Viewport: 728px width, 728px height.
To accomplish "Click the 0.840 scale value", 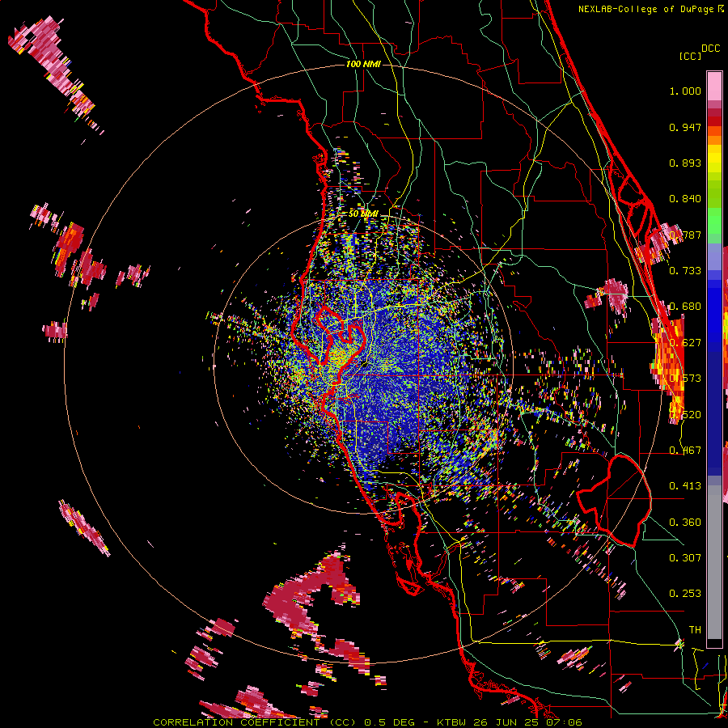I will coord(685,199).
